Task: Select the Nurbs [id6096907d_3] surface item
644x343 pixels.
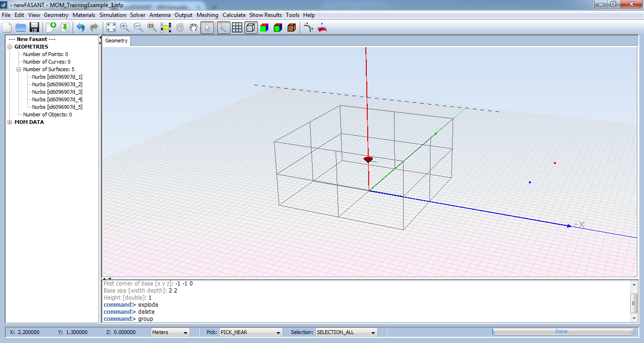Action: (x=57, y=92)
